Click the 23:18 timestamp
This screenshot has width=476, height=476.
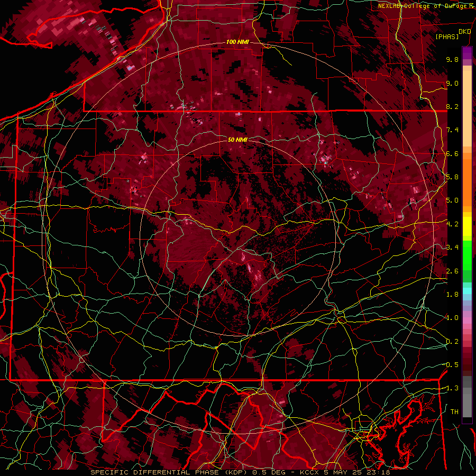378,472
